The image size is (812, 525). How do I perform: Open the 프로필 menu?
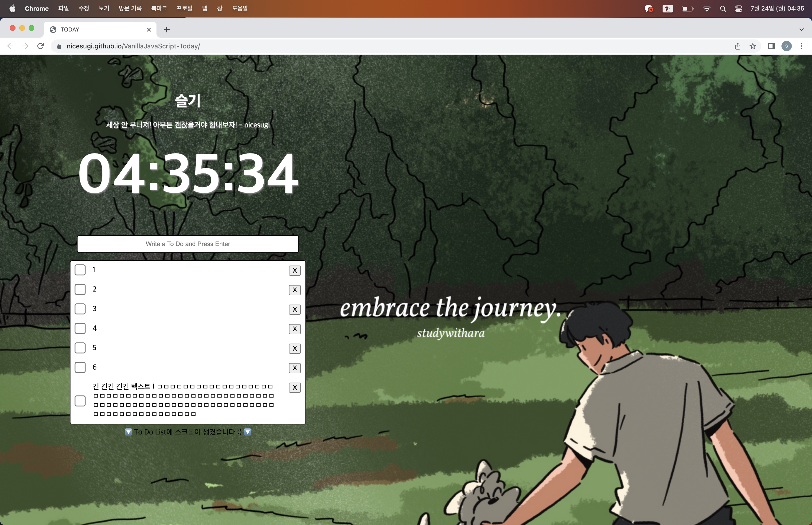point(184,8)
